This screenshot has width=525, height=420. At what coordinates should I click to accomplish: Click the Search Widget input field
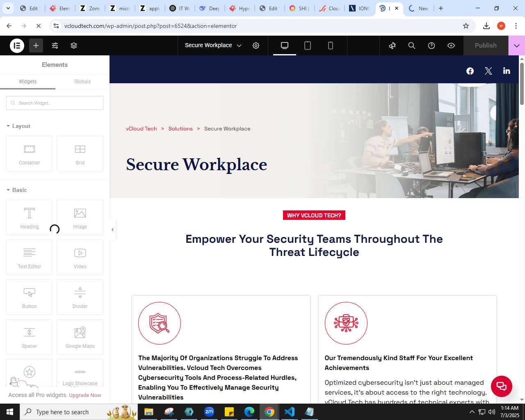(55, 103)
